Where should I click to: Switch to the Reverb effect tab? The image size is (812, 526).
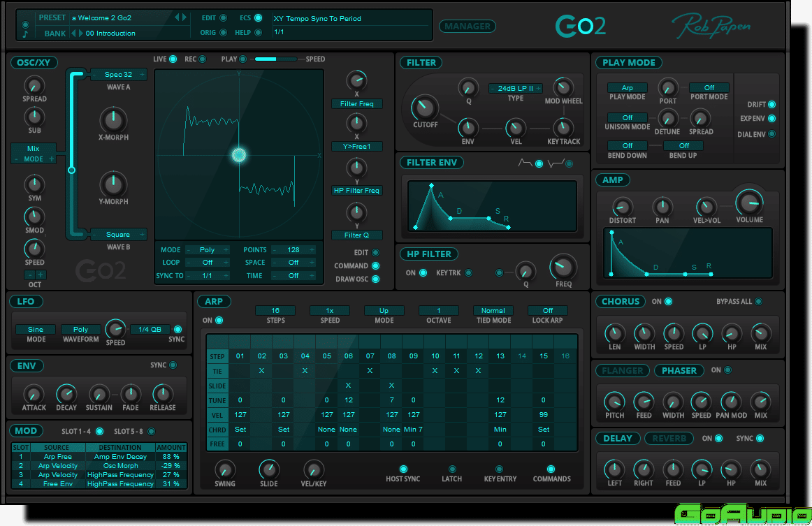pos(669,439)
